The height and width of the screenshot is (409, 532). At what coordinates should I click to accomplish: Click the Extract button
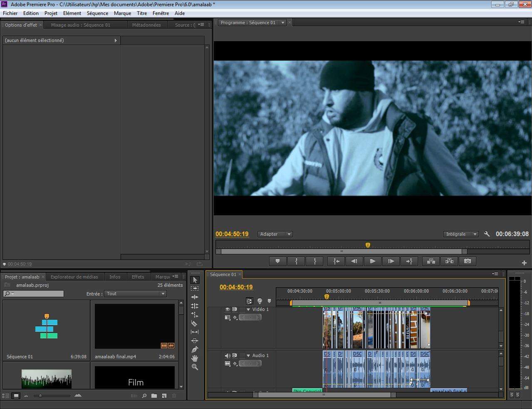(x=449, y=261)
